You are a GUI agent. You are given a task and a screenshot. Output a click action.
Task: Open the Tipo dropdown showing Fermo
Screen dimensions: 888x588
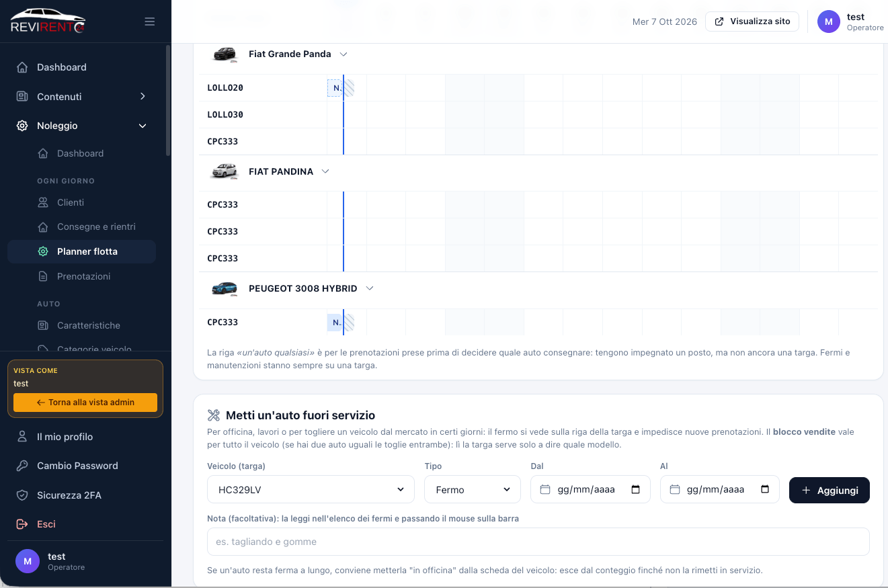[x=473, y=489]
